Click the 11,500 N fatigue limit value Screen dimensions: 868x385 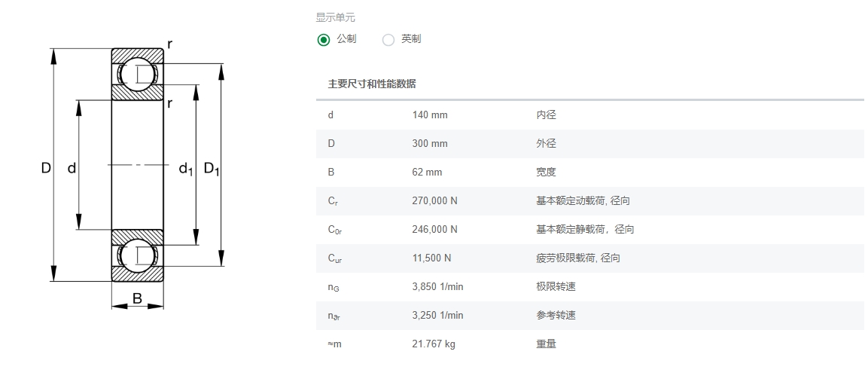point(431,258)
